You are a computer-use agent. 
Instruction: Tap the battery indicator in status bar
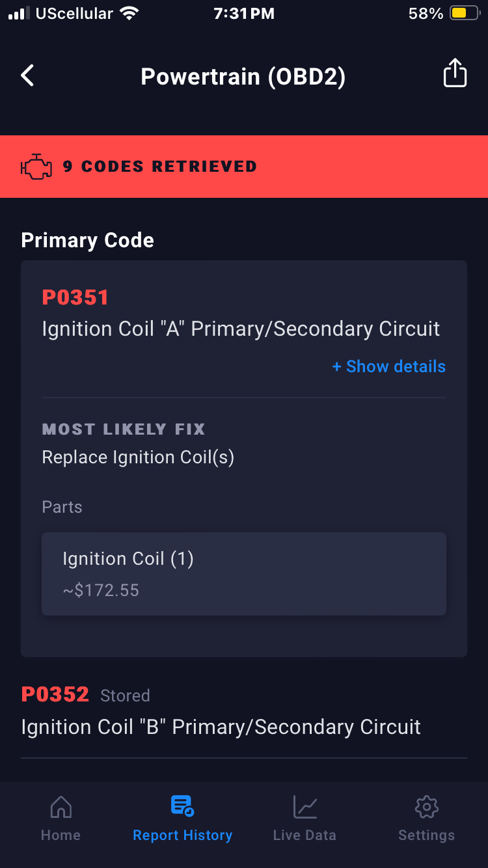[463, 13]
